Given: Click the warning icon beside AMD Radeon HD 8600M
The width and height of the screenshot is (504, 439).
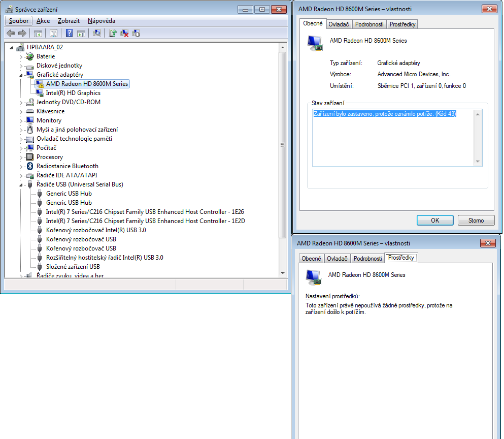Looking at the screenshot, I should pyautogui.click(x=40, y=84).
